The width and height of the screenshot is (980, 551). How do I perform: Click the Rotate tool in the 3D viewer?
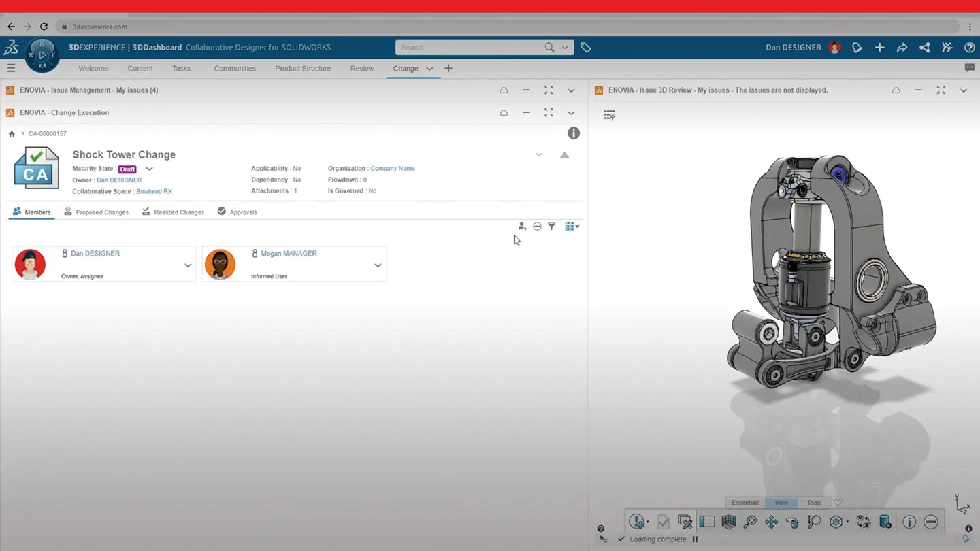[x=791, y=522]
